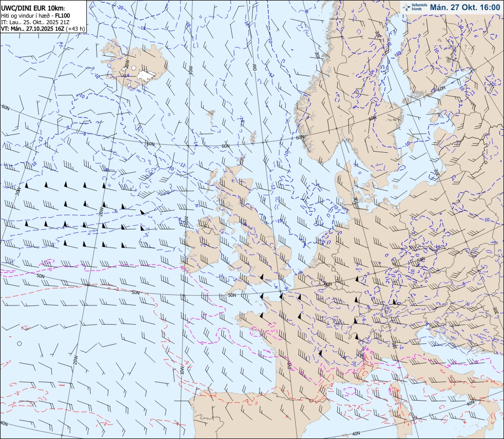Select the 'Mán. 27 Okt. 16:00' timestamp
The image size is (504, 439).
click(x=465, y=8)
